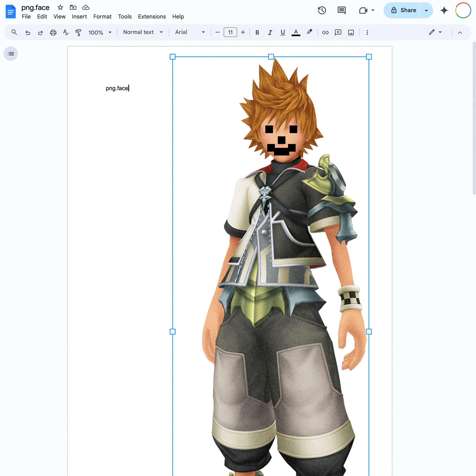476x476 pixels.
Task: Open the Text style dropdown
Action: (x=142, y=32)
